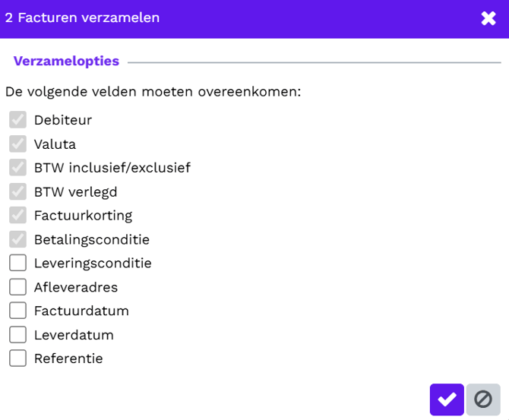Click the "De volgende velden moeten overeenkomen" text
Viewport: 509px width, 420px height.
tap(153, 92)
